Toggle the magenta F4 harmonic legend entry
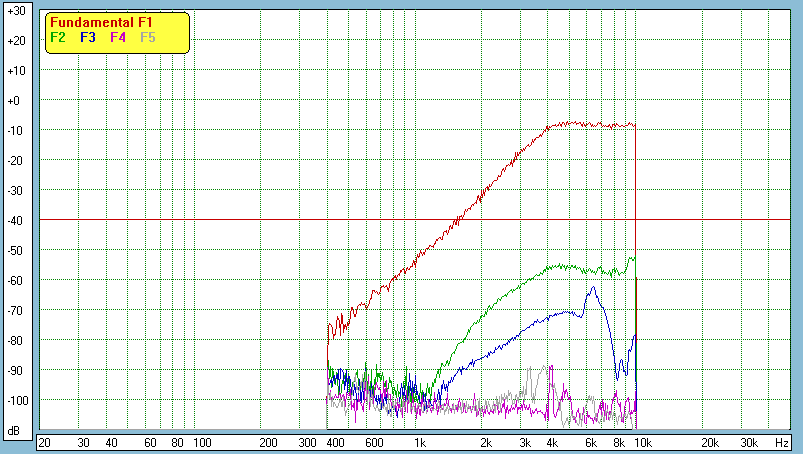The image size is (803, 454). (118, 37)
